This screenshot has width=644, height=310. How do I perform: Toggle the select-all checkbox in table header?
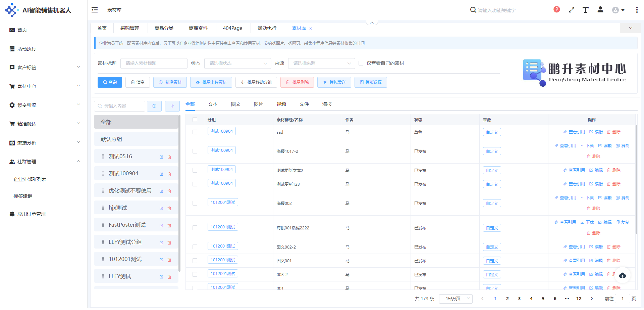pos(195,120)
